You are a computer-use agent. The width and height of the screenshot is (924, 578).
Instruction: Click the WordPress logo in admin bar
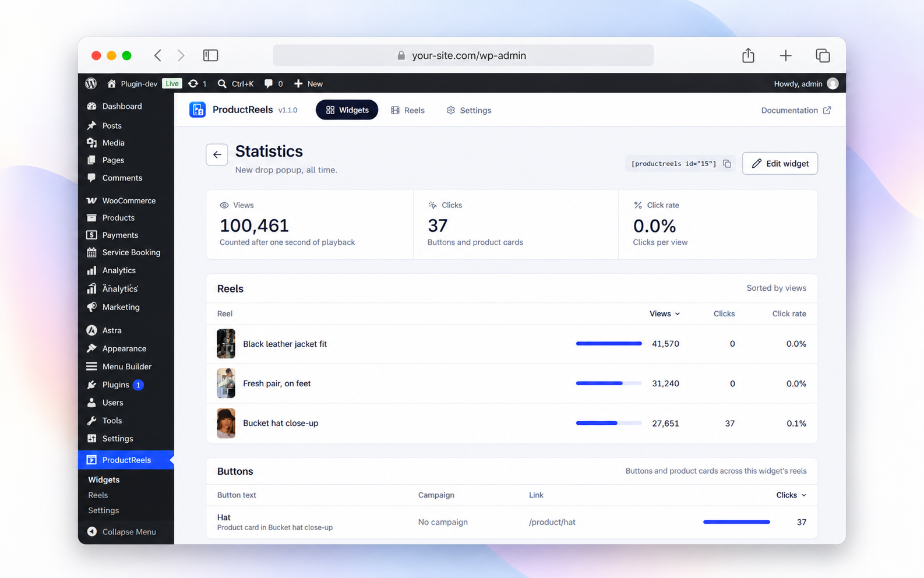click(91, 83)
